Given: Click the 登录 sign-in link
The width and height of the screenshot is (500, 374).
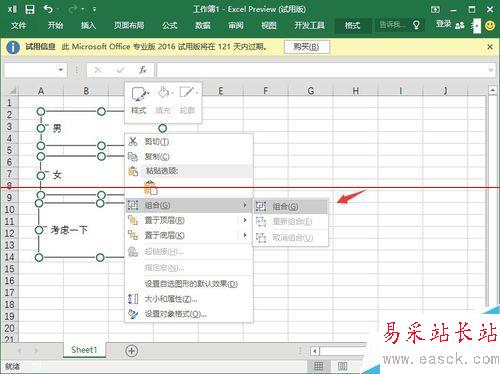Looking at the screenshot, I should [x=443, y=24].
